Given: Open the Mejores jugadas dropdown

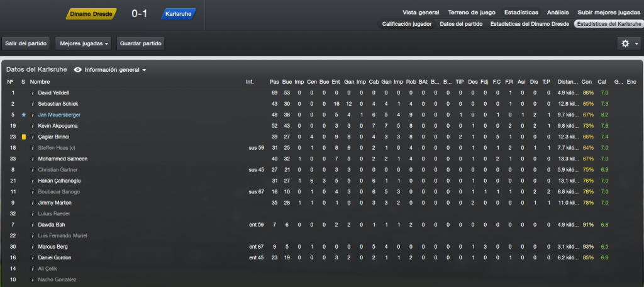Looking at the screenshot, I should (x=83, y=43).
